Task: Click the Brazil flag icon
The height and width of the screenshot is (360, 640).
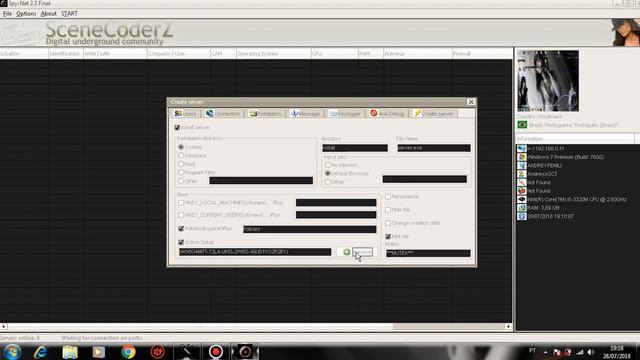Action: point(522,125)
